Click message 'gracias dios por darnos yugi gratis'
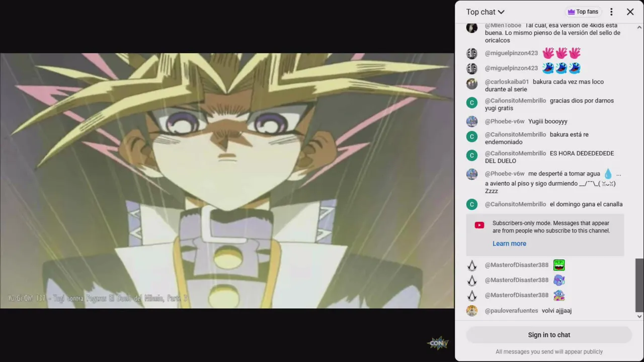Screen dimensions: 644x362 [x=549, y=104]
